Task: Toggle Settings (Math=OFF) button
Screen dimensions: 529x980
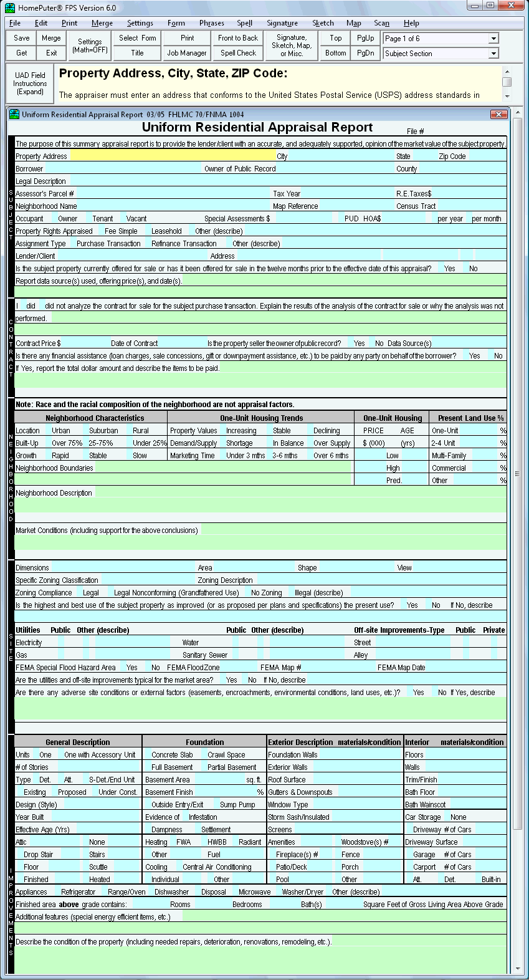Action: point(90,46)
